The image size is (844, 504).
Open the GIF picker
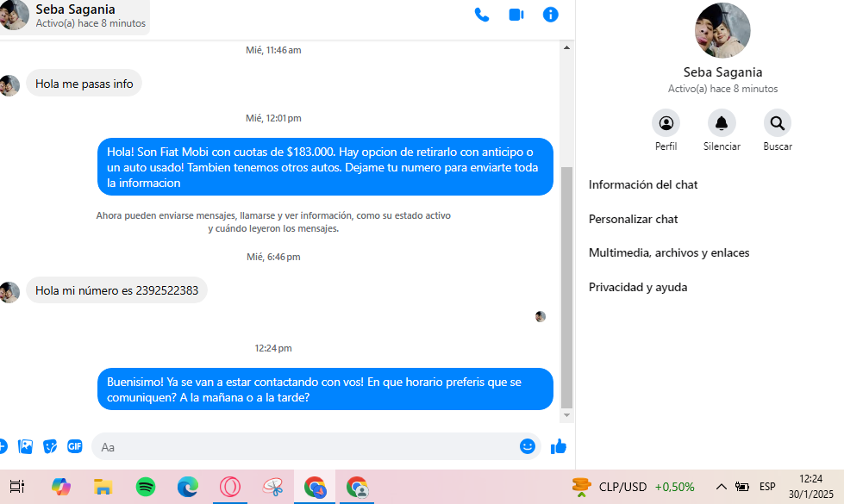point(75,446)
